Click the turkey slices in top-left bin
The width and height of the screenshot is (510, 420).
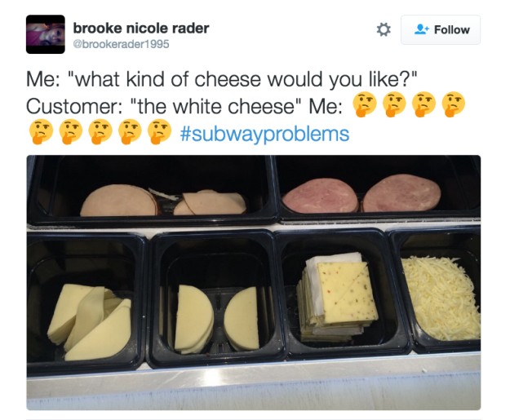point(162,201)
